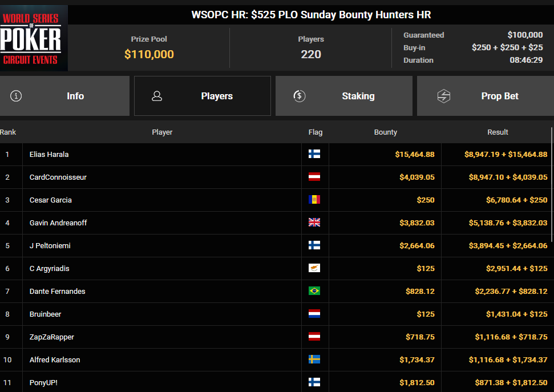Sort by Bounty column header
This screenshot has height=392, width=554.
(385, 132)
